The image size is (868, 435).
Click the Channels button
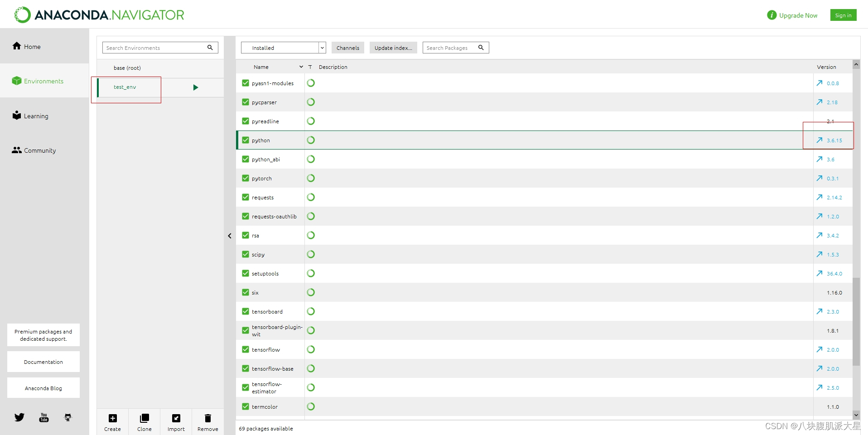(348, 48)
